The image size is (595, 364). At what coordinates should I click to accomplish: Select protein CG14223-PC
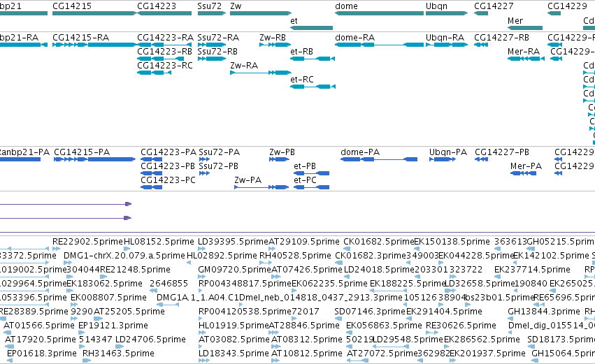152,187
